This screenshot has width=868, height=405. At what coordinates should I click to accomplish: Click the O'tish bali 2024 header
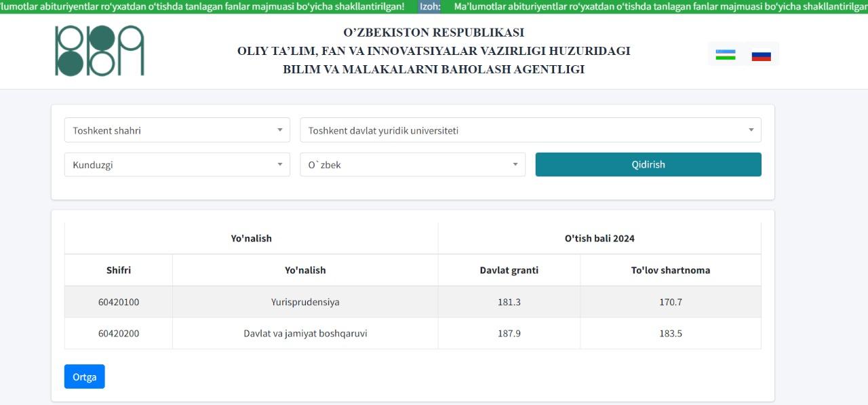(599, 238)
